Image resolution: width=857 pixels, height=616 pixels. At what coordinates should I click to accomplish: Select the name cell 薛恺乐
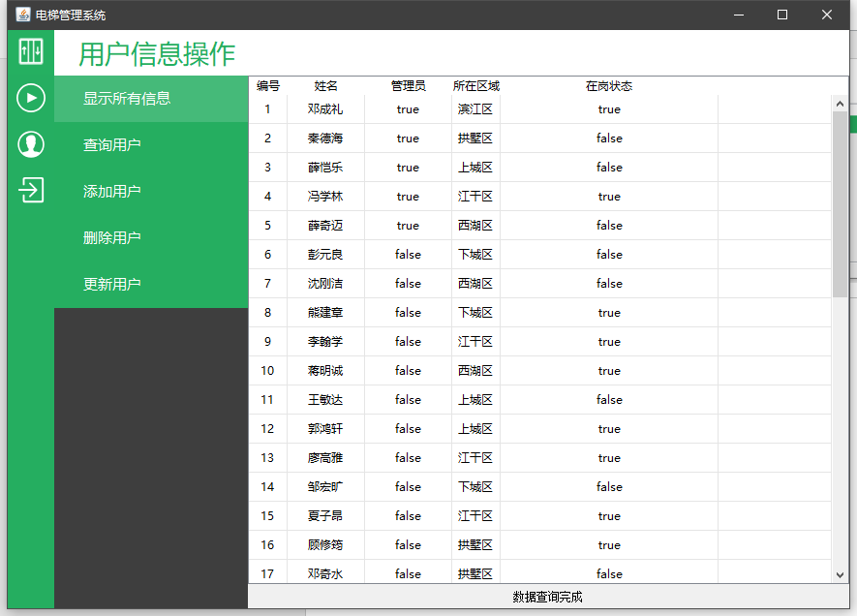pos(325,168)
